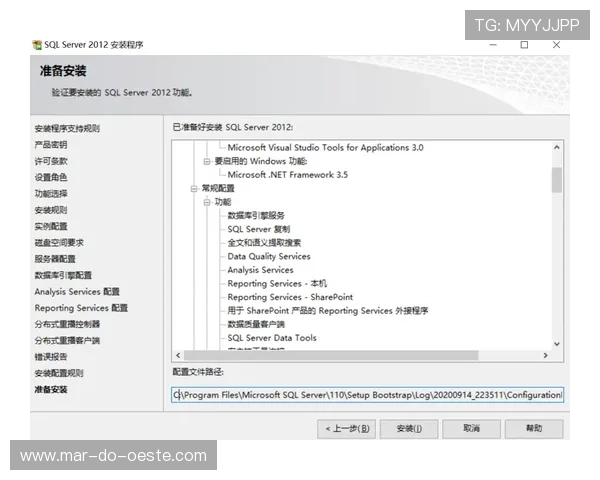Screen dimensions: 600x480
Task: Select the 分布式重播控制器 step
Action: pyautogui.click(x=67, y=324)
